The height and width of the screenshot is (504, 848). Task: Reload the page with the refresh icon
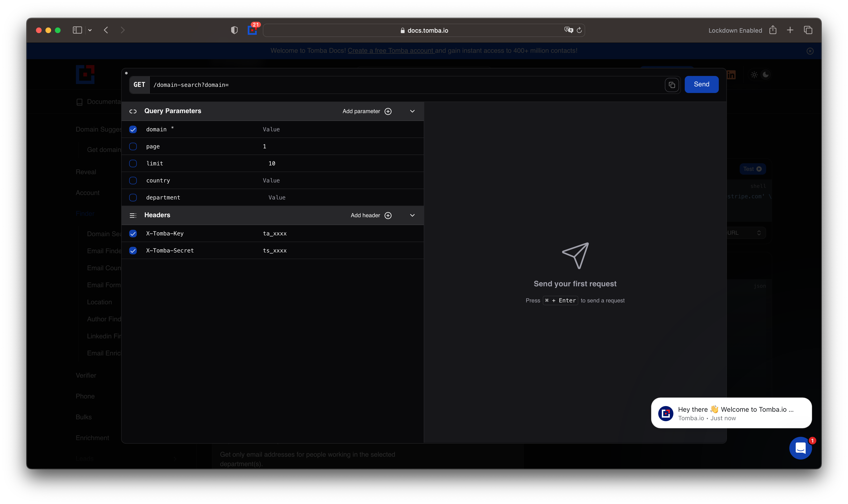click(x=579, y=30)
